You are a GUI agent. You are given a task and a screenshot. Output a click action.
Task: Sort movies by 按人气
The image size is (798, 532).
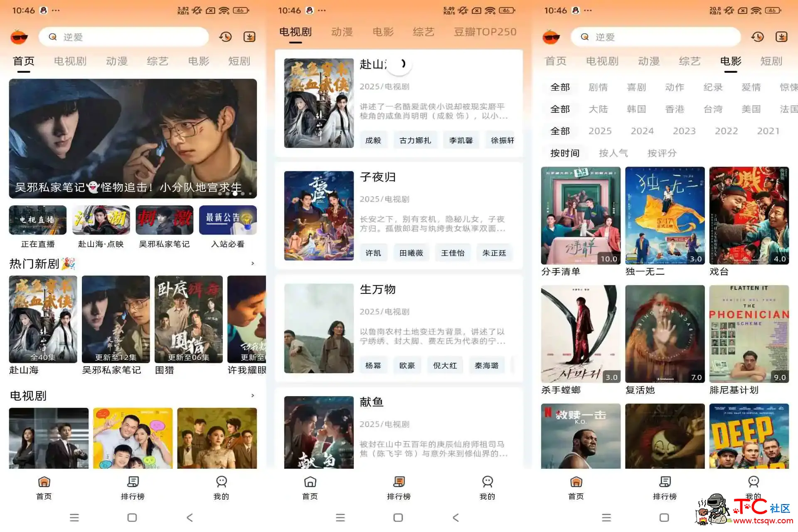pyautogui.click(x=613, y=153)
